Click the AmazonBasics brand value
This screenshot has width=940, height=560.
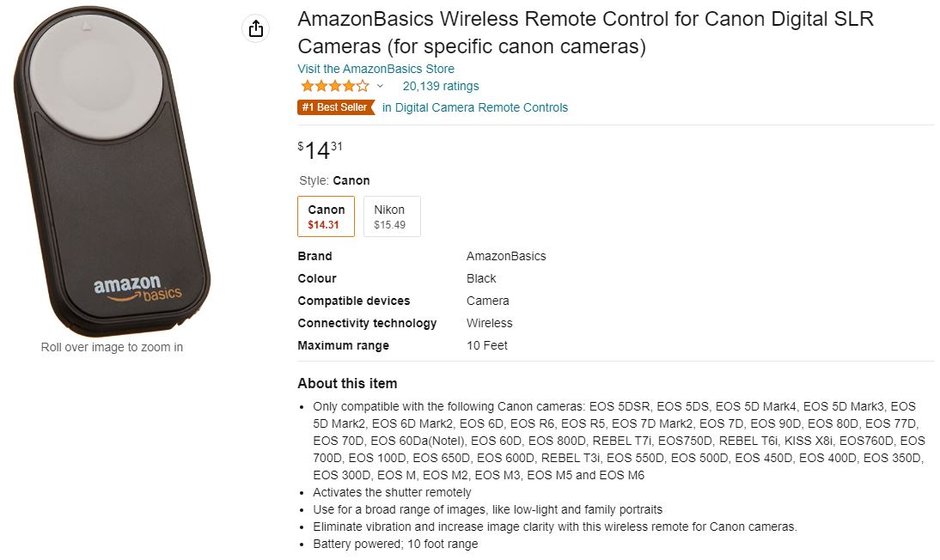click(506, 256)
